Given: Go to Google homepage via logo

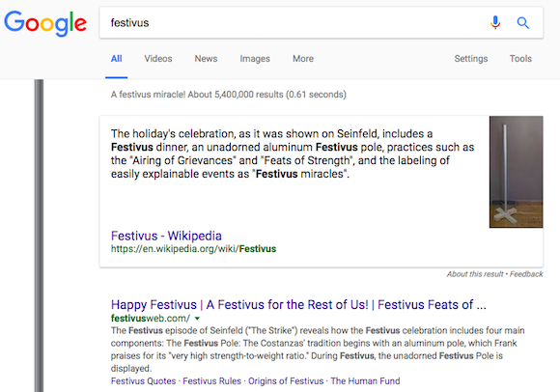Looking at the screenshot, I should click(45, 23).
